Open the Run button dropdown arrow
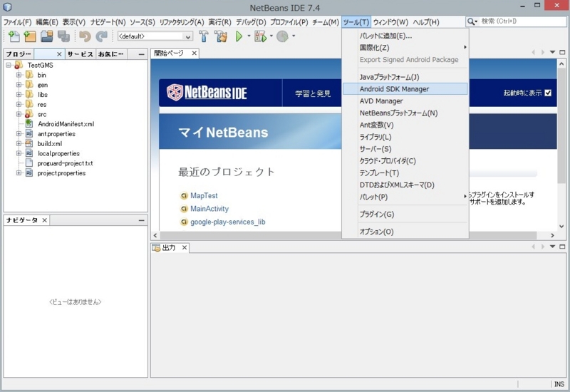Viewport: 570px width, 392px height. click(249, 36)
